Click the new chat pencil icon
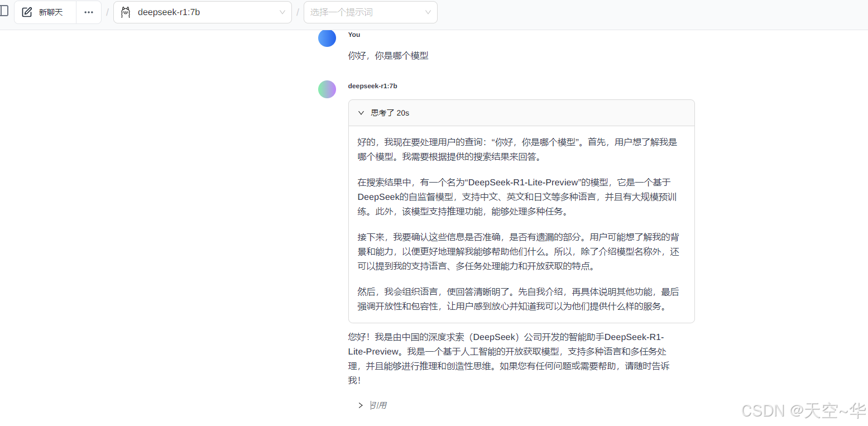Image resolution: width=868 pixels, height=426 pixels. (x=27, y=12)
